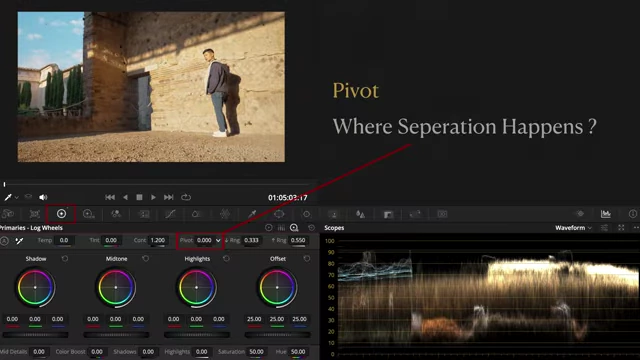Screen dimensions: 640x360
Task: Click the low range 0.333 field
Action: [x=251, y=240]
